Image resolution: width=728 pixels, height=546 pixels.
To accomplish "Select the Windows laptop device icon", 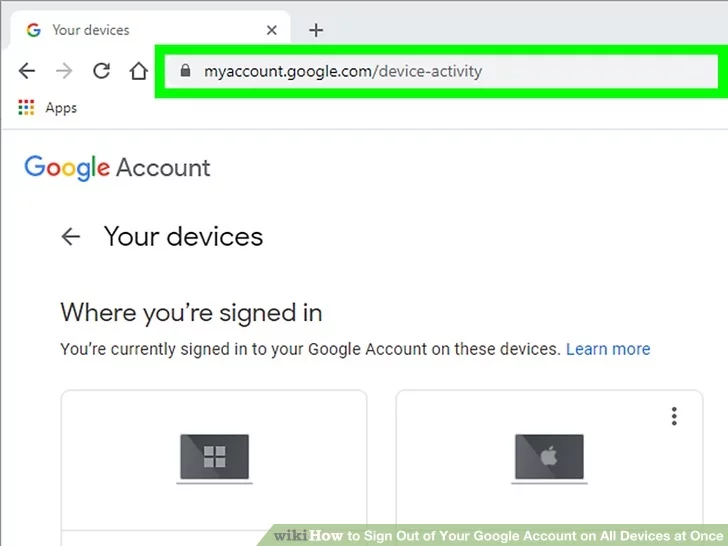I will coord(214,459).
